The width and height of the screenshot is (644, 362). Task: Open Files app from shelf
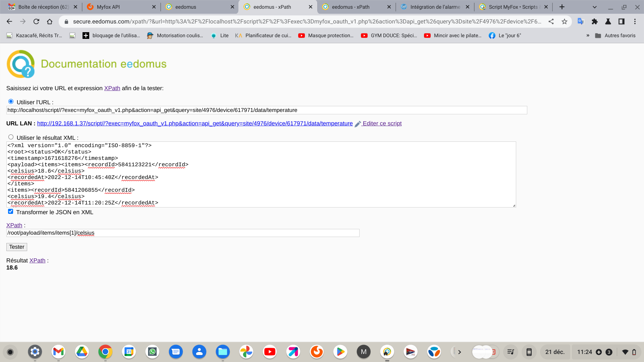point(223,352)
